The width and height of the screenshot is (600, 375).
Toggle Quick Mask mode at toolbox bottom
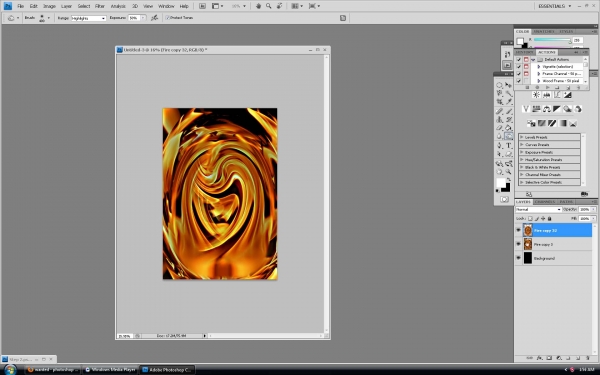504,199
